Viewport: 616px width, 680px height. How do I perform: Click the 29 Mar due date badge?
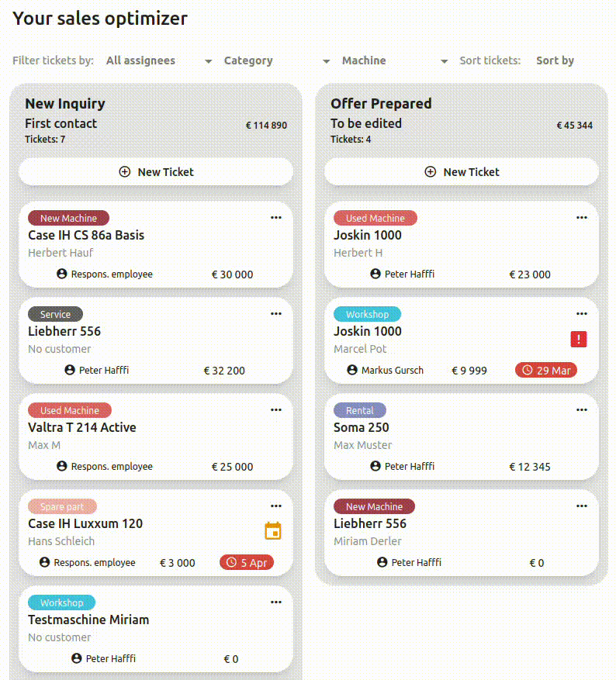tap(546, 370)
